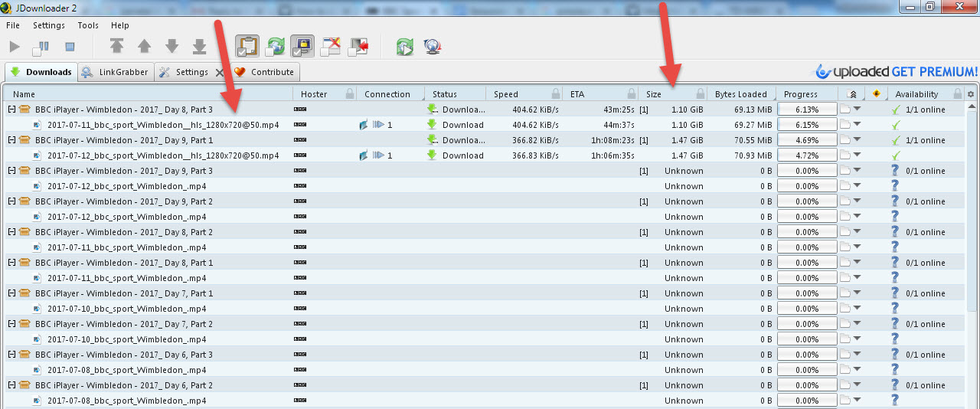Click the 6.13% progress bar

[807, 110]
